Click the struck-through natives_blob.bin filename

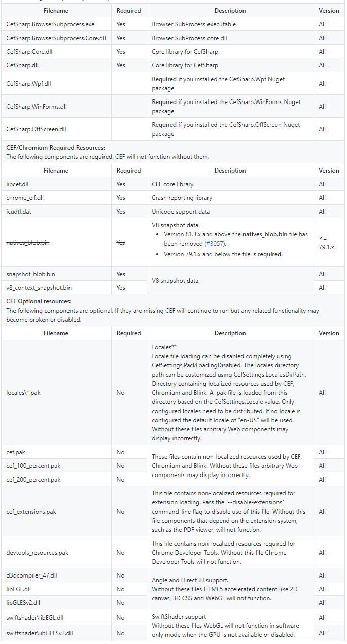coord(28,243)
